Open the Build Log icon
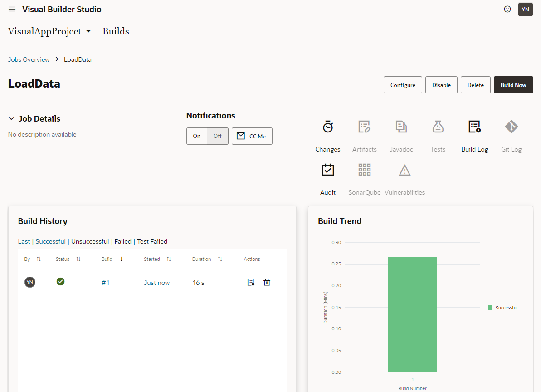Viewport: 541px width, 392px height. (474, 127)
